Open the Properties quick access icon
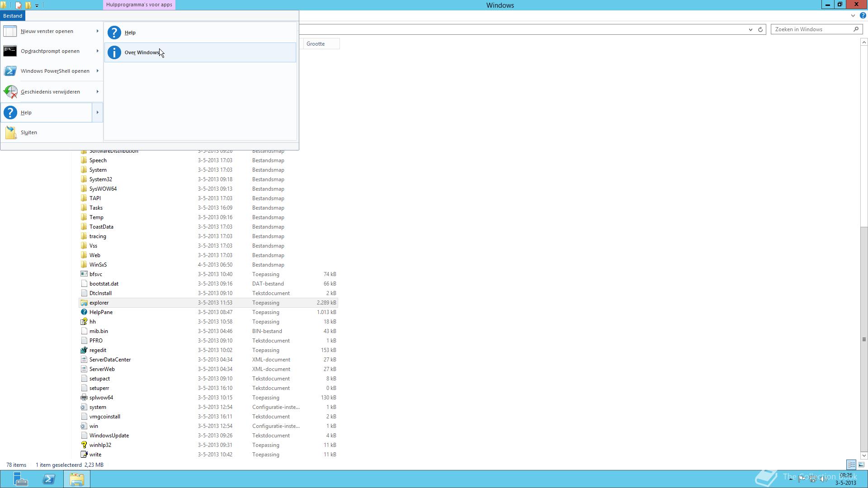This screenshot has height=488, width=868. (18, 5)
